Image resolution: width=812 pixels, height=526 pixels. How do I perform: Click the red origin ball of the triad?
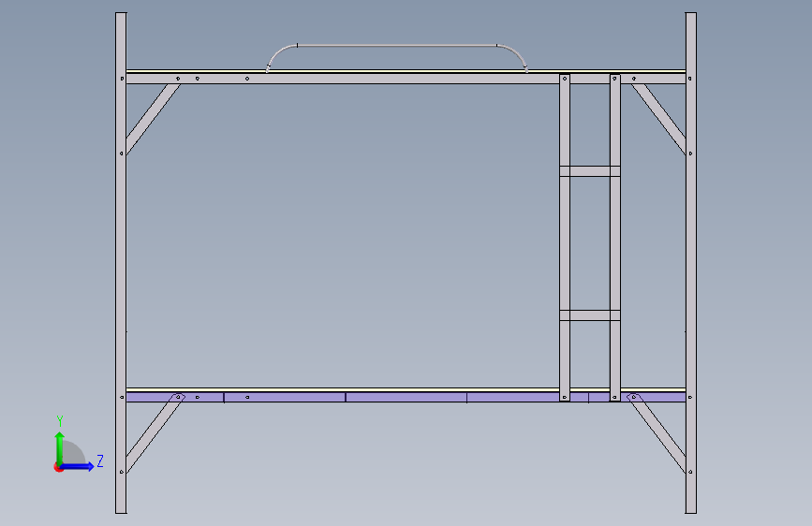58,467
